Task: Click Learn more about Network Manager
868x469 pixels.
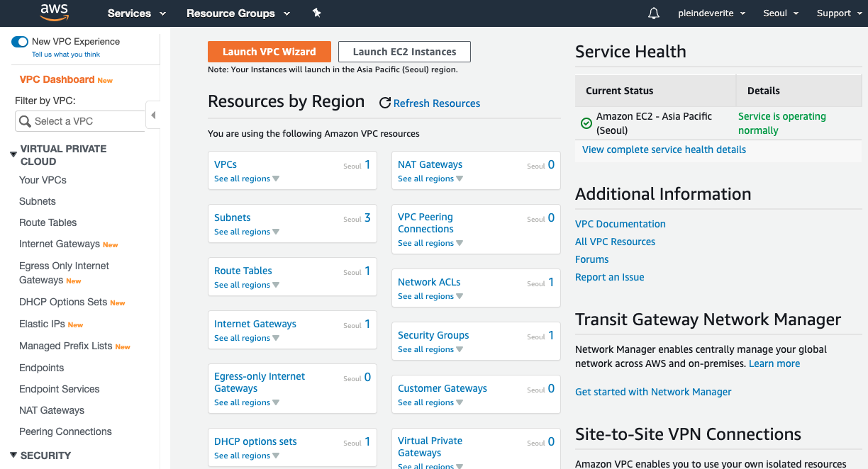Action: pos(774,363)
